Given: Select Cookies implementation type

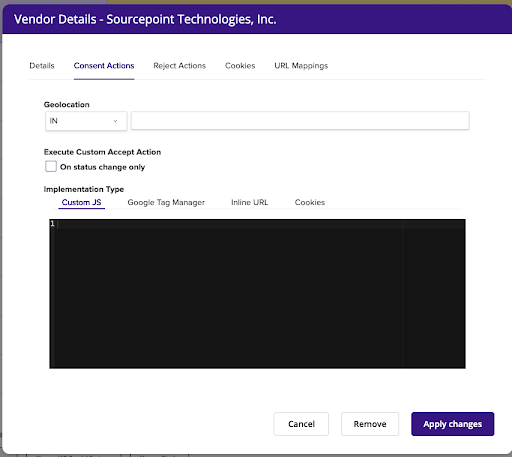Looking at the screenshot, I should point(310,202).
